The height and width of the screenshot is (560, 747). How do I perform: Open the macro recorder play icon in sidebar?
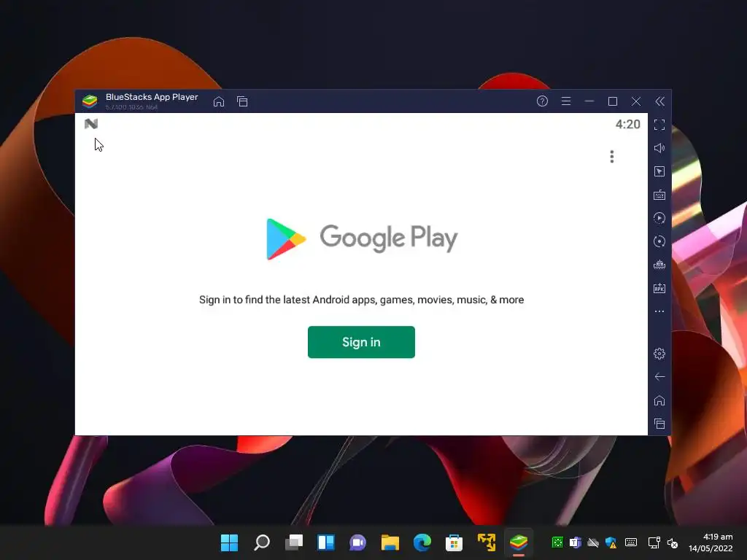coord(659,218)
